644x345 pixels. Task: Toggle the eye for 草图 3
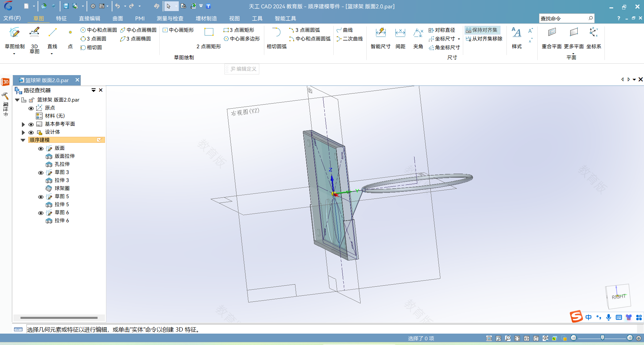(41, 173)
